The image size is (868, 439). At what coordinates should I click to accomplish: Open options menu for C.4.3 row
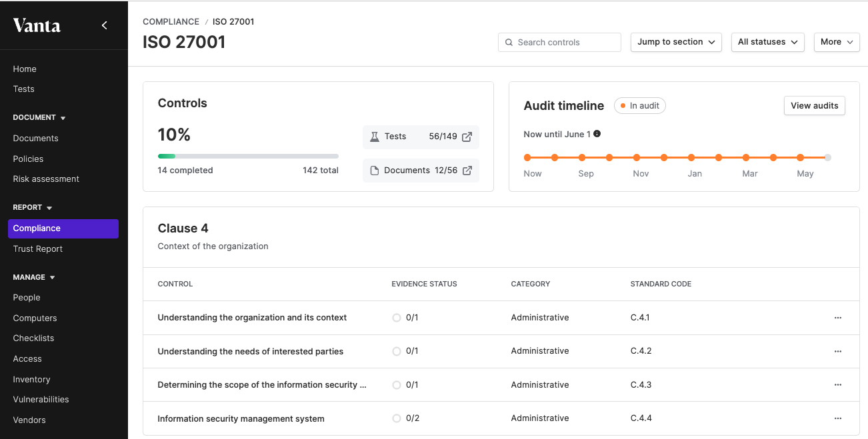coord(838,384)
